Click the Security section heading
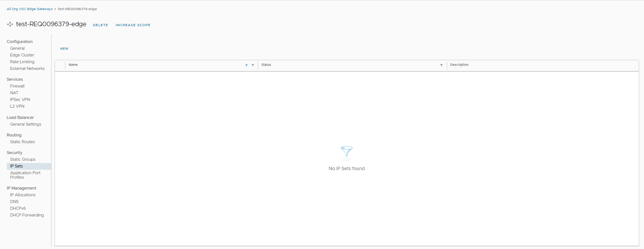The width and height of the screenshot is (644, 249). 15,153
